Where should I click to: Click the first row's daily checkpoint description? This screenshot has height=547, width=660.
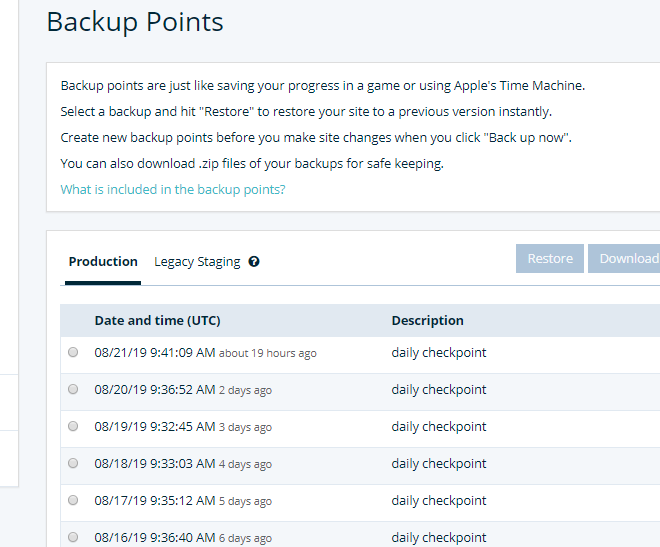pos(439,353)
